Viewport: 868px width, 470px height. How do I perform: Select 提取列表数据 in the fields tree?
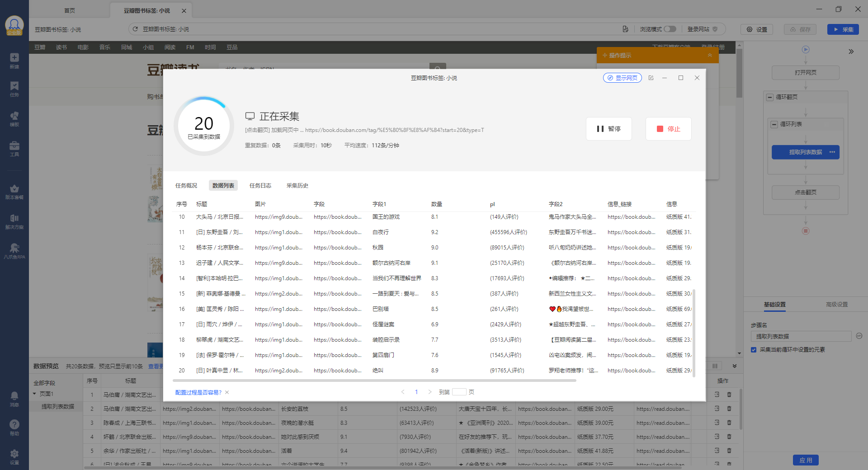(58, 407)
